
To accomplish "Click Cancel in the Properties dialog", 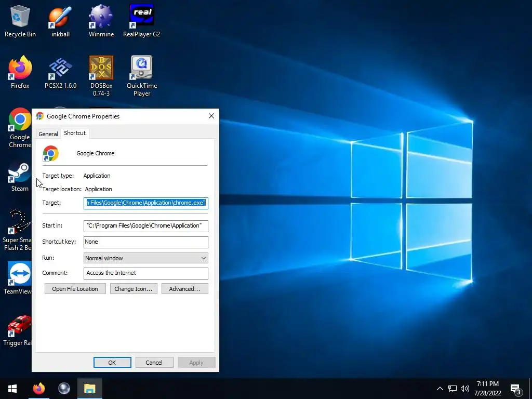I will [x=154, y=362].
